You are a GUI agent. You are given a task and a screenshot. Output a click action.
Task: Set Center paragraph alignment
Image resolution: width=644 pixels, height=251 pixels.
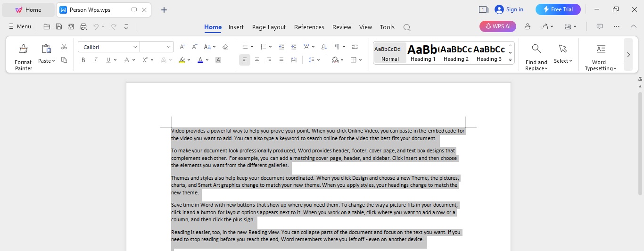click(x=257, y=60)
